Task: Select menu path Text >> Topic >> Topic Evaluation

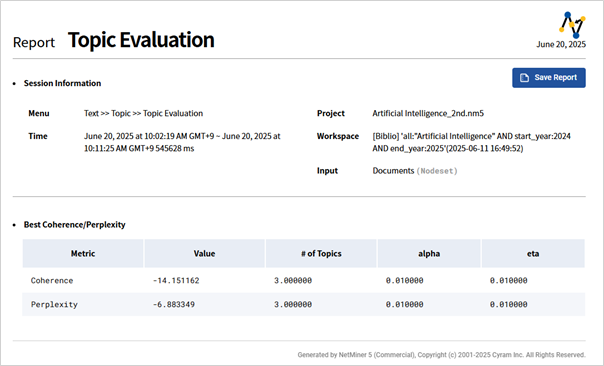Action: (x=143, y=113)
